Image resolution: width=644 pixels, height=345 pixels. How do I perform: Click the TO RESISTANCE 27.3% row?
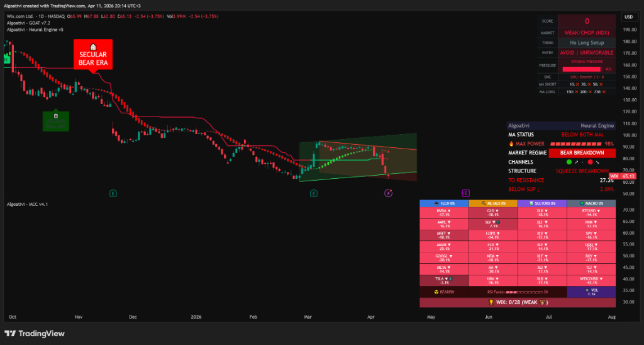pyautogui.click(x=561, y=180)
